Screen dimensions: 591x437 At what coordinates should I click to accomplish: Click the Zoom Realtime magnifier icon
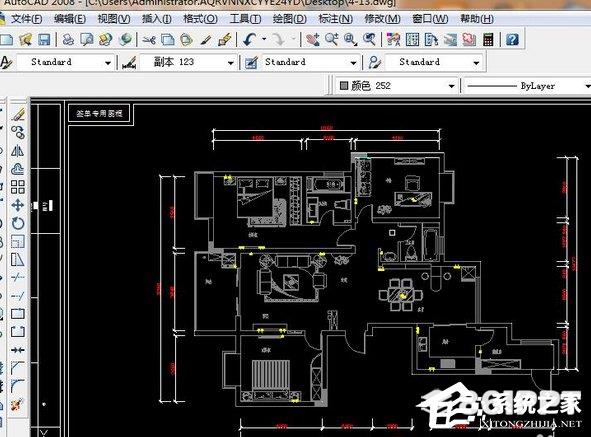click(332, 39)
